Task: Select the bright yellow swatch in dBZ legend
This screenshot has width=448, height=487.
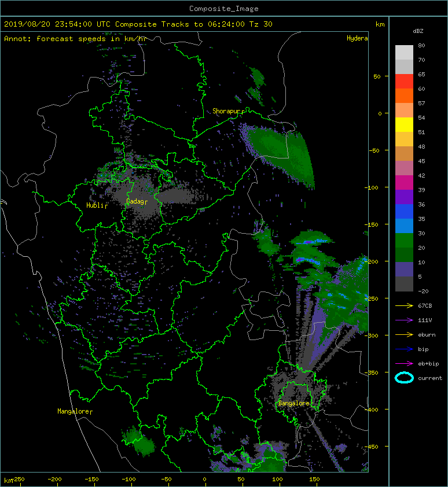Action: pyautogui.click(x=404, y=124)
